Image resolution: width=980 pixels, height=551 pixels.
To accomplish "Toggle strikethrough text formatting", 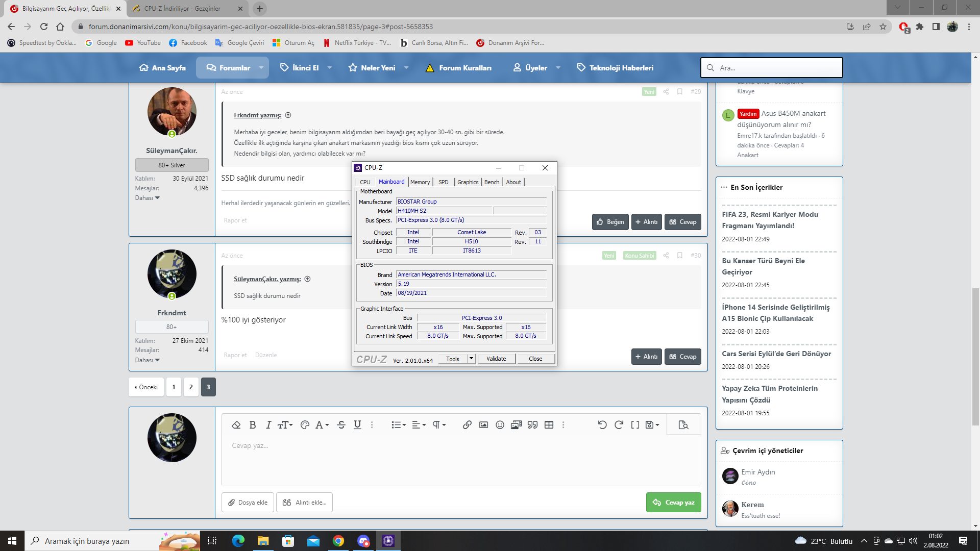I will point(341,425).
